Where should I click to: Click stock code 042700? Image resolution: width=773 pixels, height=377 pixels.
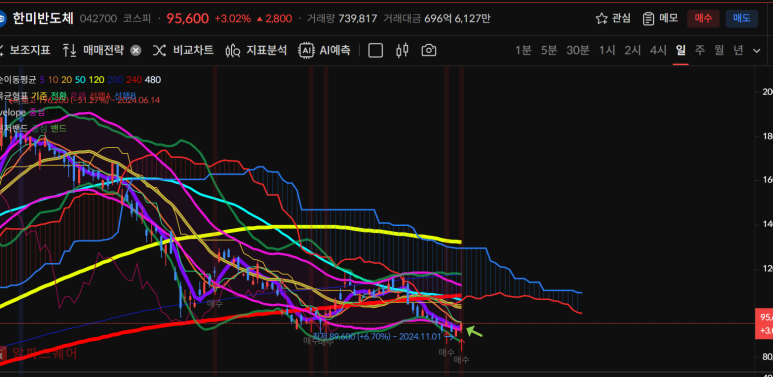click(98, 19)
